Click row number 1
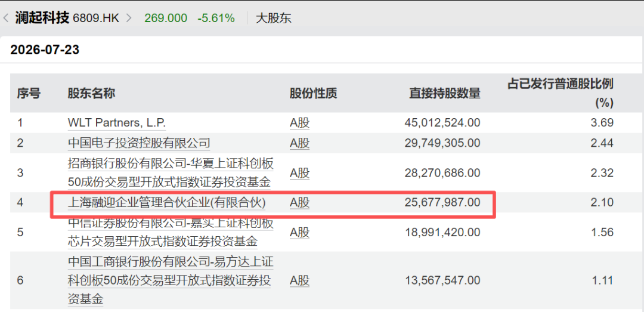Image resolution: width=644 pixels, height=312 pixels. coord(20,123)
